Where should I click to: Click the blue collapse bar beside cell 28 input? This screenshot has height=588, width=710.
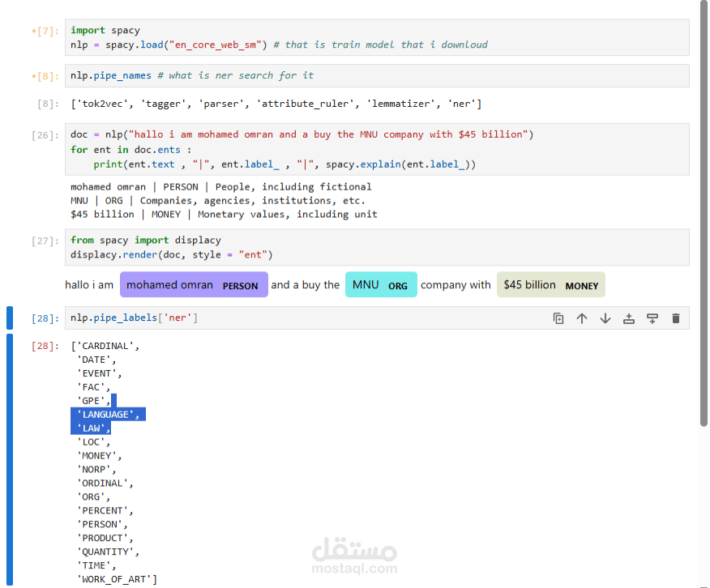pyautogui.click(x=10, y=318)
